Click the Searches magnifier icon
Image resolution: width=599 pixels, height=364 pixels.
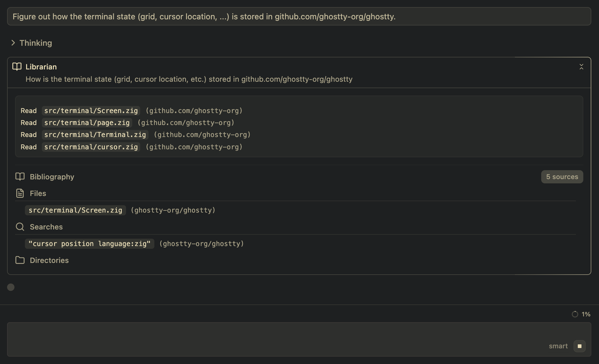pos(20,227)
